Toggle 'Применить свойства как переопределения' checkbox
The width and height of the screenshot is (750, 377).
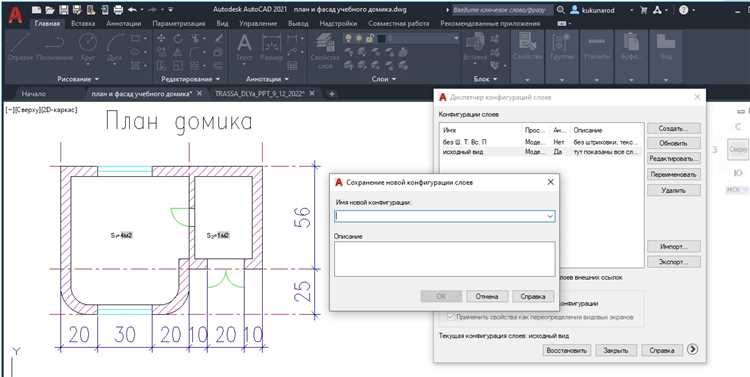click(x=451, y=317)
